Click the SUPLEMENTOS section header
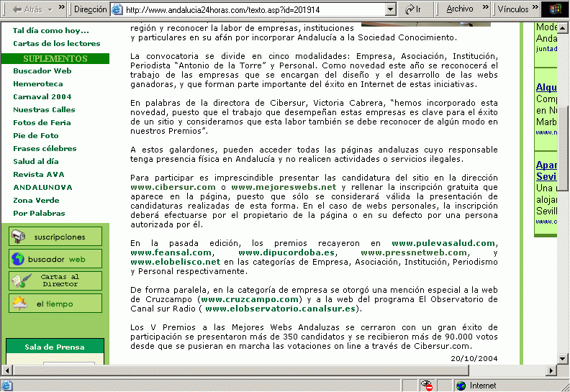This screenshot has height=392, width=570. tap(55, 58)
